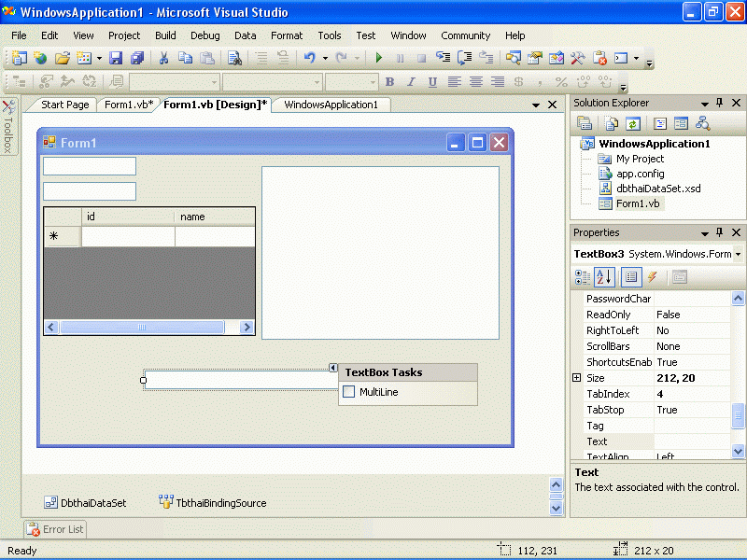The height and width of the screenshot is (560, 747).
Task: Select Form1.vb in Solution Explorer
Action: click(x=638, y=203)
